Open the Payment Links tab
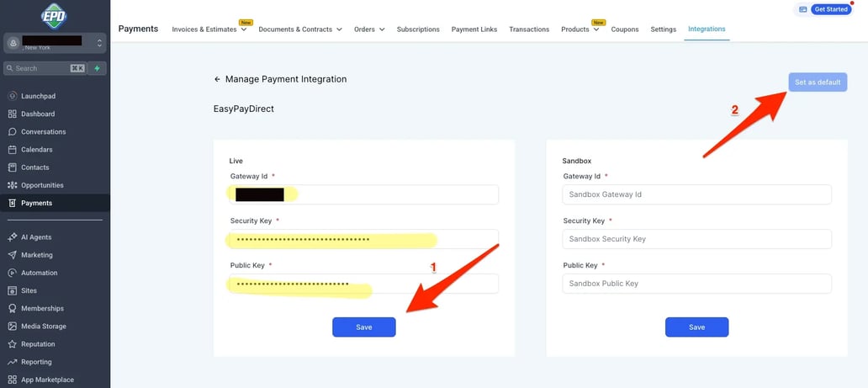This screenshot has height=388, width=868. (x=474, y=29)
